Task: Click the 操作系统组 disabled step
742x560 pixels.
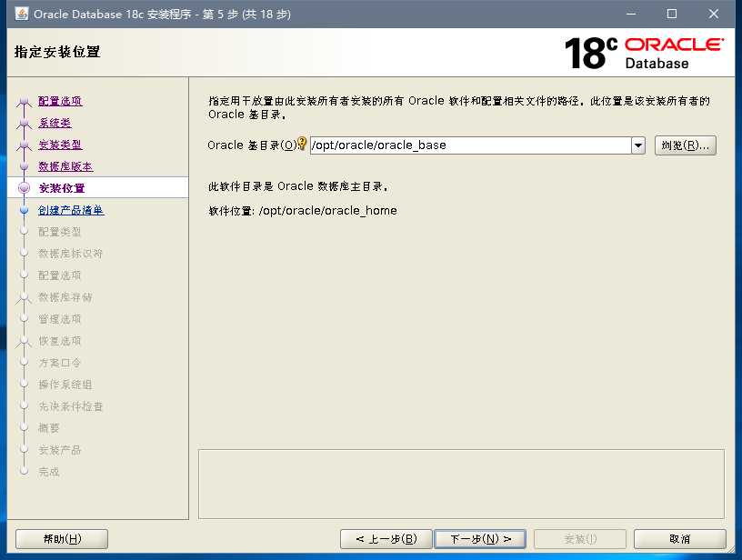Action: [x=65, y=385]
